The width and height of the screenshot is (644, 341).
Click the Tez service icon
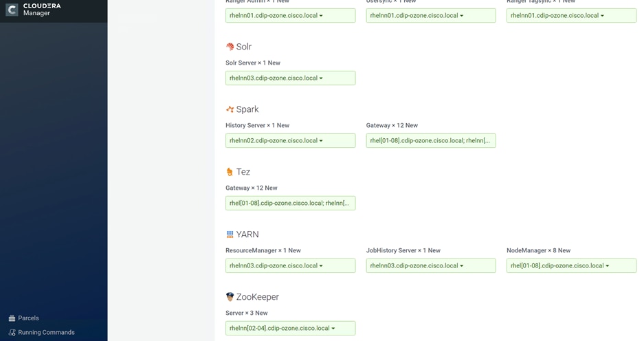[x=230, y=172]
